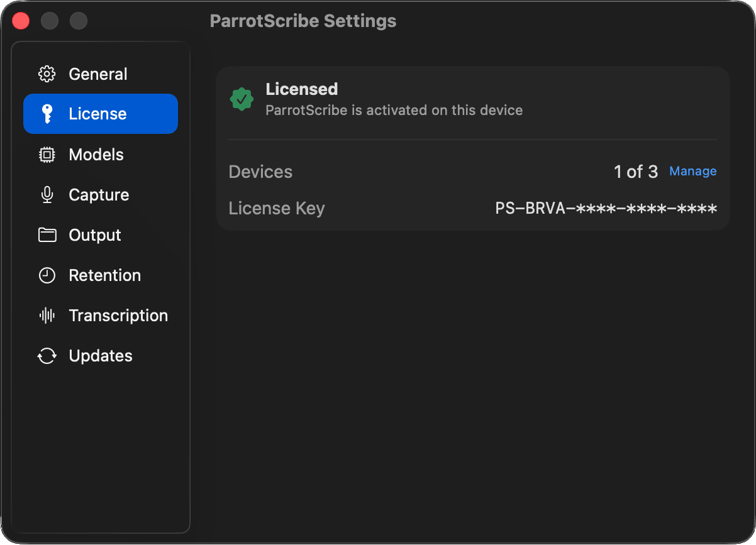This screenshot has width=756, height=545.
Task: Select the License key icon
Action: coord(47,114)
